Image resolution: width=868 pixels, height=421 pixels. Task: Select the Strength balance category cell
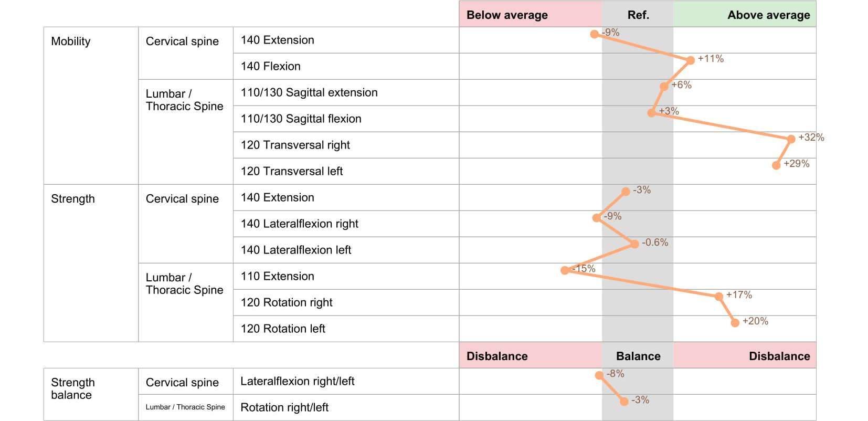point(73,388)
